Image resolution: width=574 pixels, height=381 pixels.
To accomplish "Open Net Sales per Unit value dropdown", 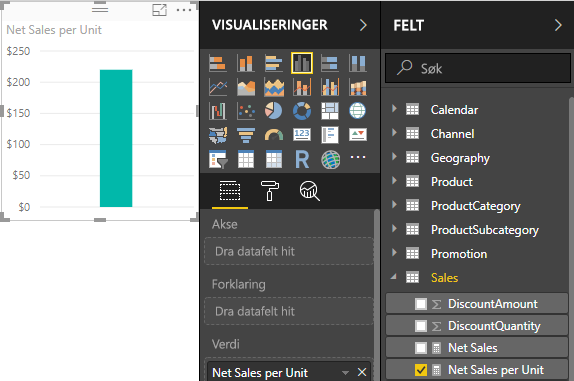I will tap(345, 373).
